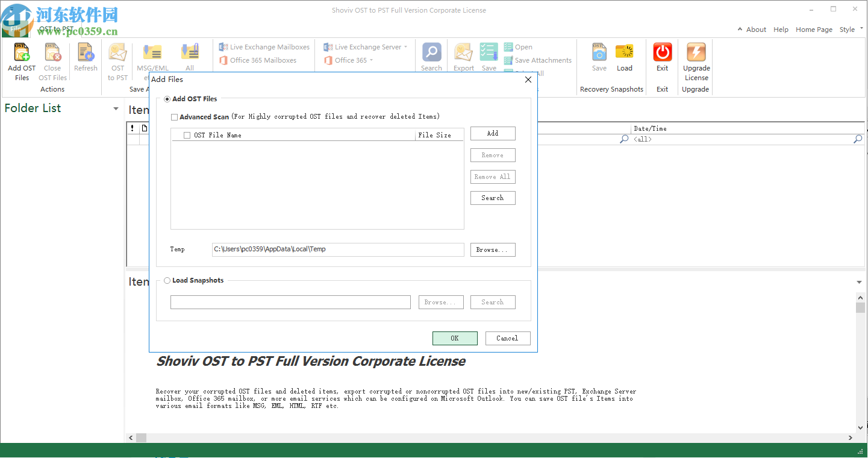Click the red Exit power icon
Screen dimensions: 868x458
[663, 52]
